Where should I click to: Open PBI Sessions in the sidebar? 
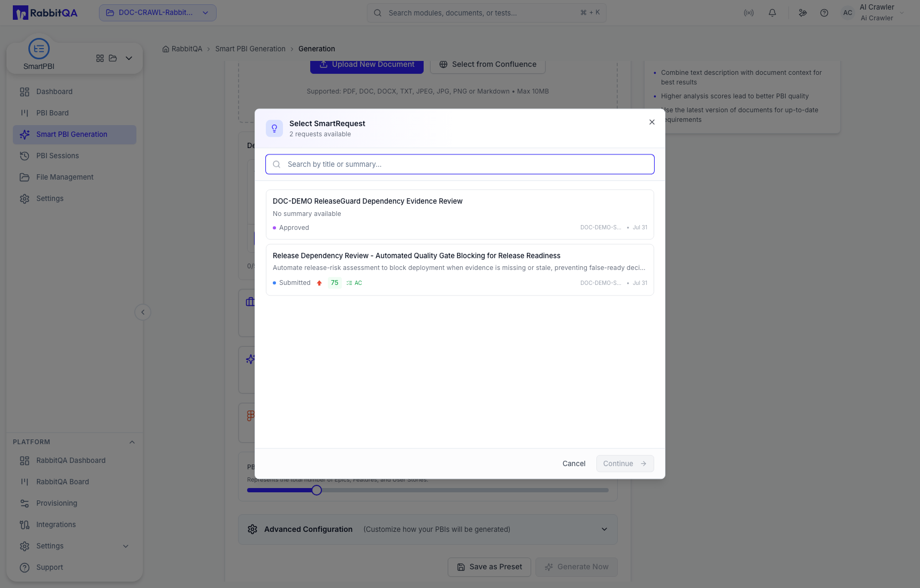pos(74,156)
